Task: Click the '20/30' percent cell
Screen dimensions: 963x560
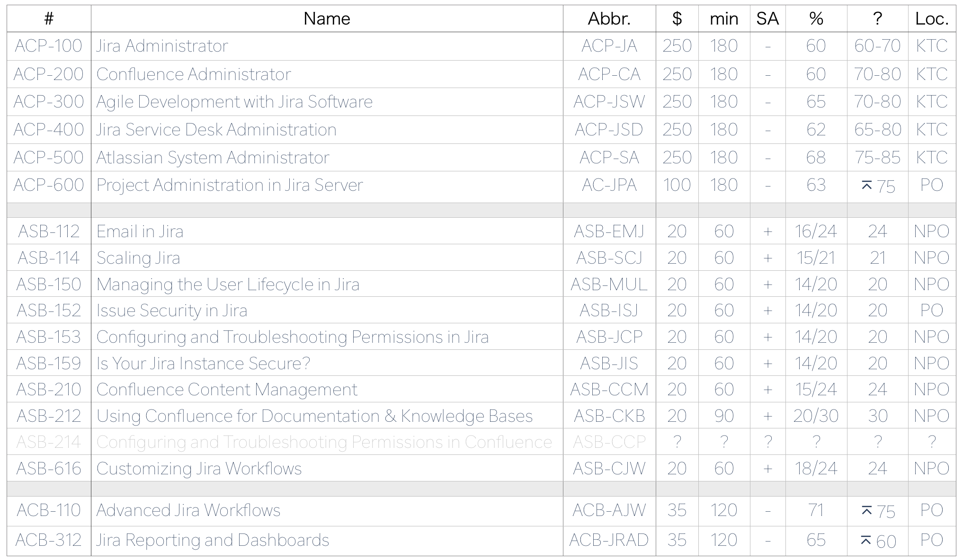Action: pyautogui.click(x=816, y=416)
